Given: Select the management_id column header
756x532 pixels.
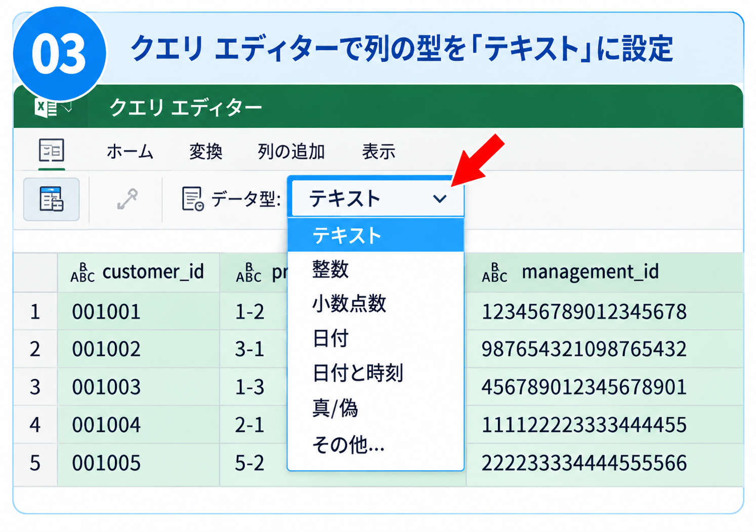Looking at the screenshot, I should point(605,273).
